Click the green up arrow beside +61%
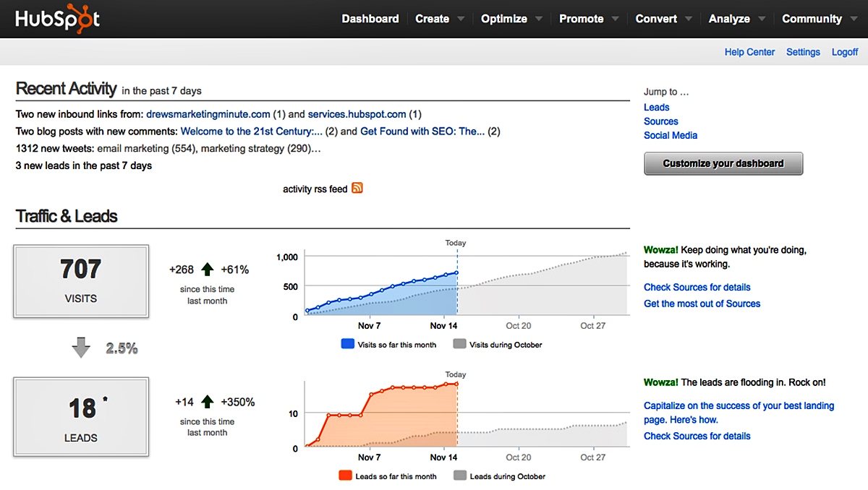 (x=208, y=270)
